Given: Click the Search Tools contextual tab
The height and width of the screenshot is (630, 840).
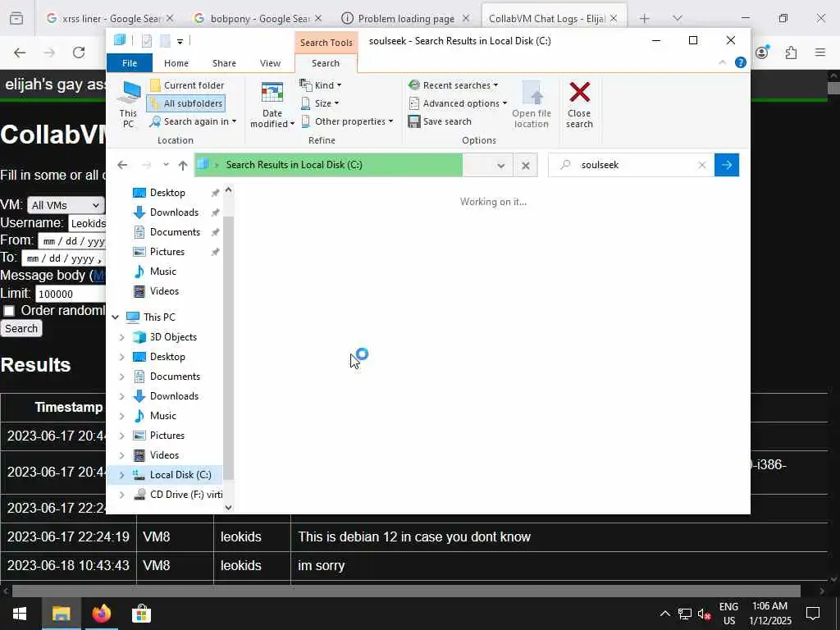Looking at the screenshot, I should (326, 43).
